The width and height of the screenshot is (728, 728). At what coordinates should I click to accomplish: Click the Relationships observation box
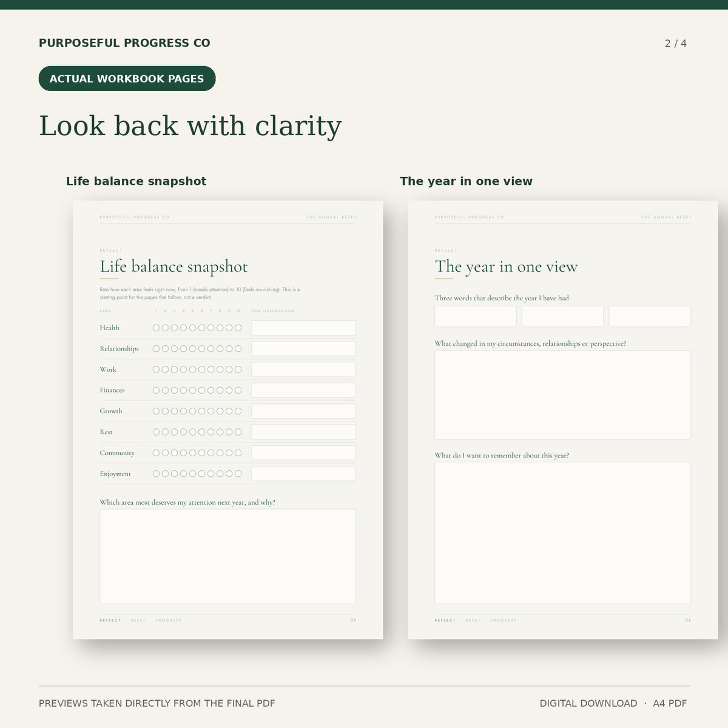coord(303,349)
